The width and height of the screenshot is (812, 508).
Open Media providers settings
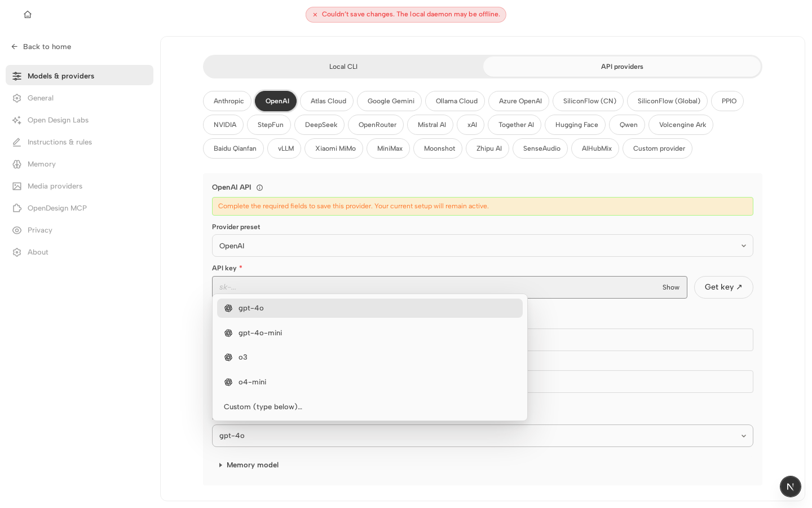[80, 186]
